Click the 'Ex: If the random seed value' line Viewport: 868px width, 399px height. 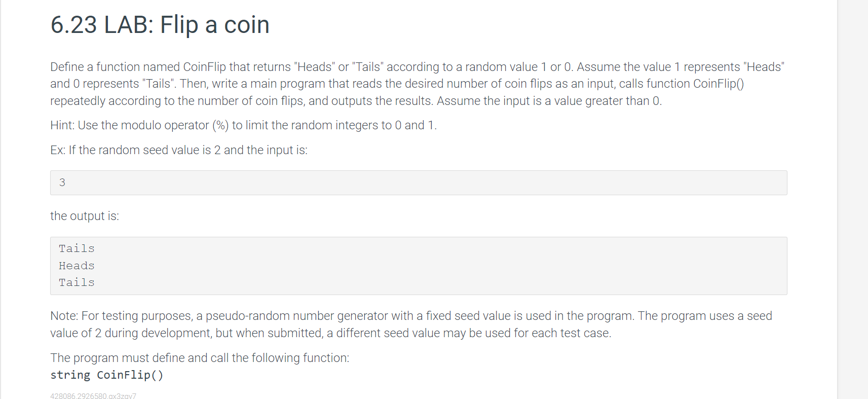(x=179, y=150)
